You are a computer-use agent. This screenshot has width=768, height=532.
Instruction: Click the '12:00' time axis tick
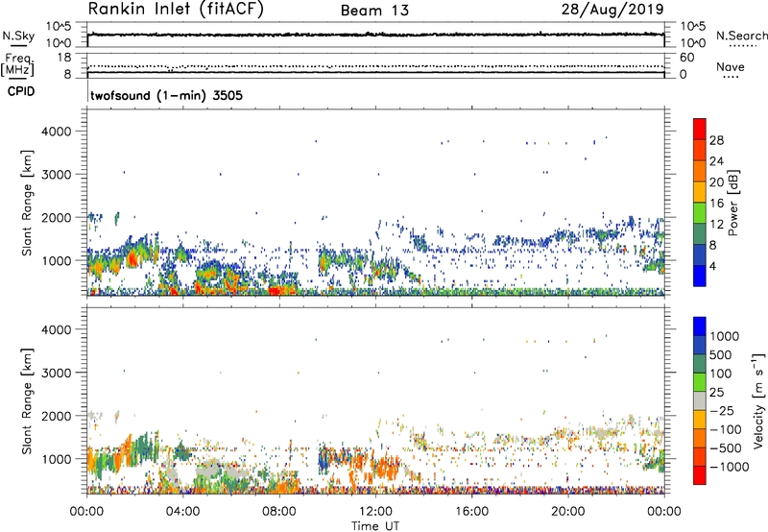pyautogui.click(x=375, y=512)
